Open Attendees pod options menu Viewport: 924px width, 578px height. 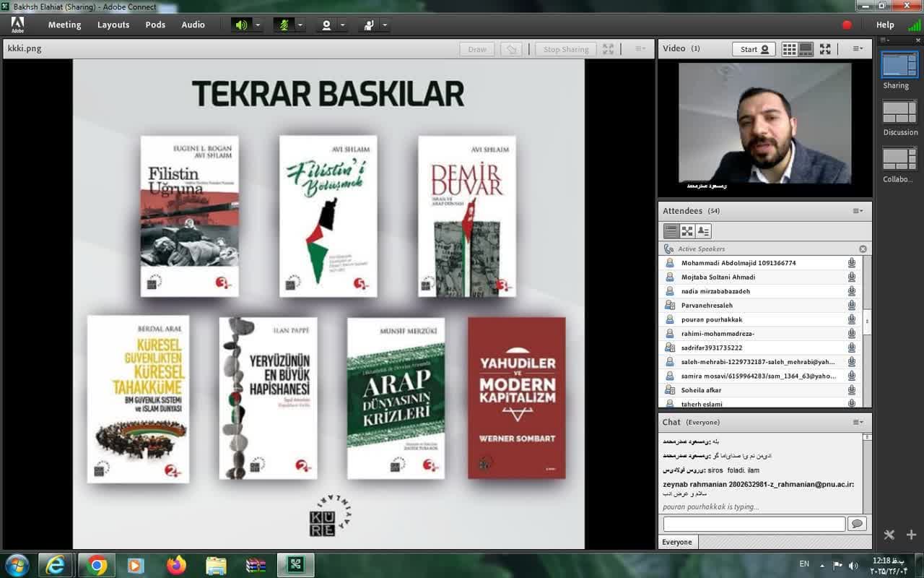pos(858,211)
